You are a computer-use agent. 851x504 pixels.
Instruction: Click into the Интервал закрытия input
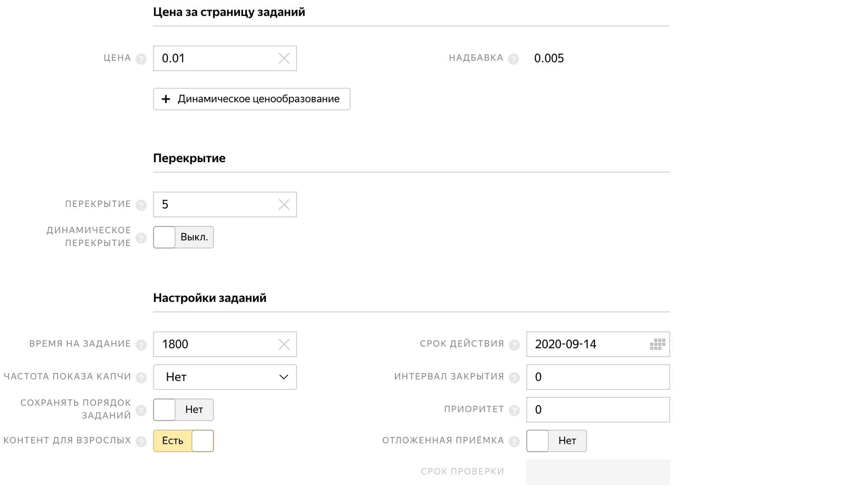coord(598,377)
